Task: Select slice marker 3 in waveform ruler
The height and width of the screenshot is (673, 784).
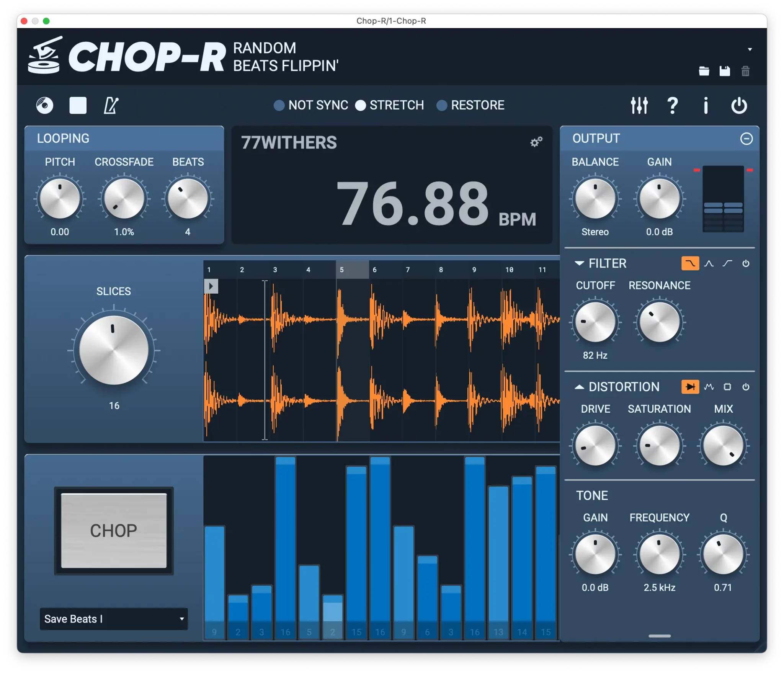Action: coord(286,270)
